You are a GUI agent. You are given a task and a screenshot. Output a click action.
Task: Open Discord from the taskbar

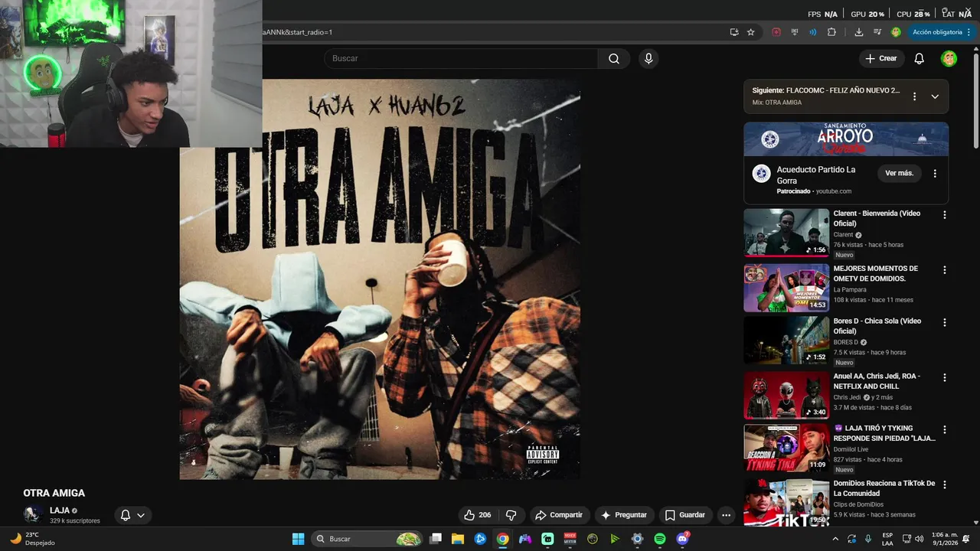[x=682, y=539]
